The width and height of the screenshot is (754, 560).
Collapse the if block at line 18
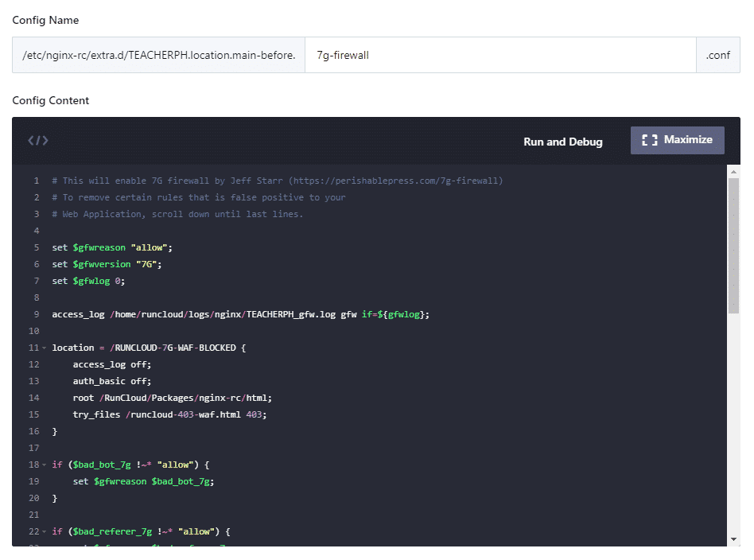pyautogui.click(x=45, y=465)
